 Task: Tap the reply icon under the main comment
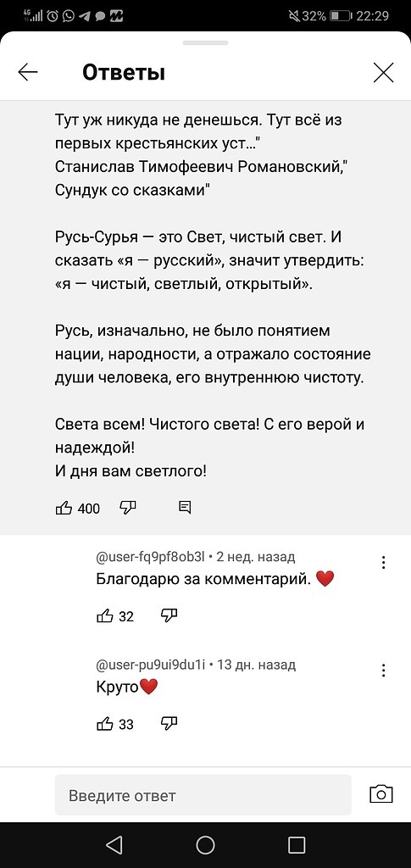point(185,507)
